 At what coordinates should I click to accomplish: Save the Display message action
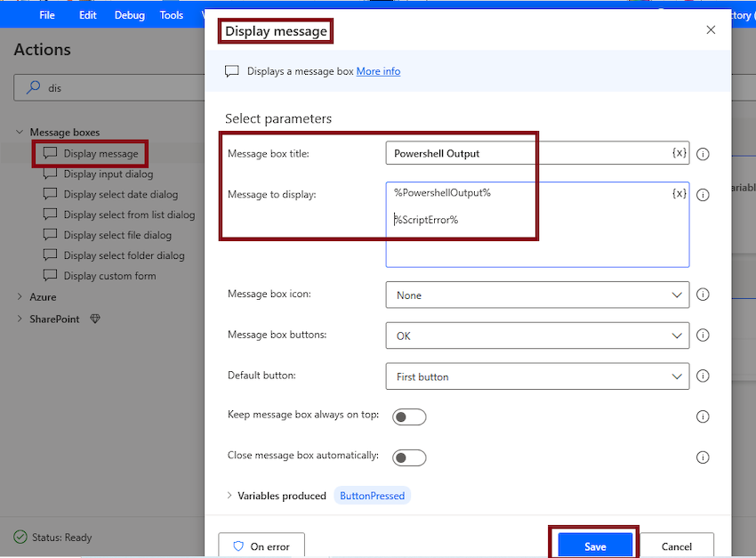(x=595, y=546)
